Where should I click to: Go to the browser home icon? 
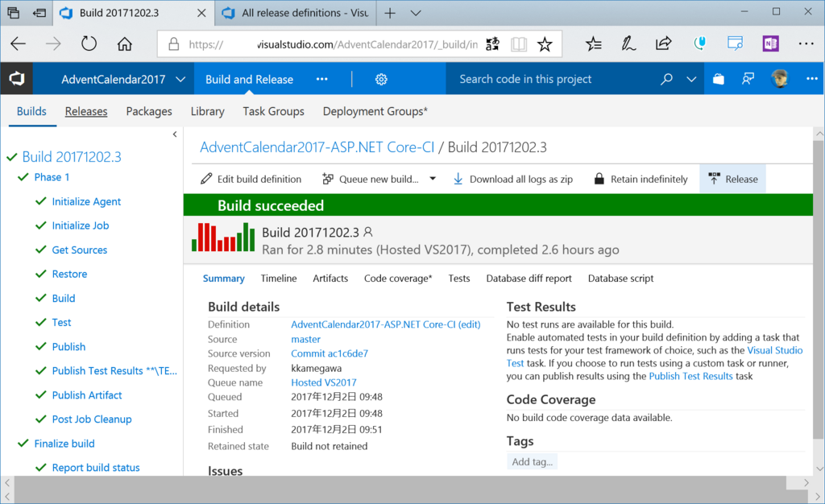pyautogui.click(x=125, y=43)
